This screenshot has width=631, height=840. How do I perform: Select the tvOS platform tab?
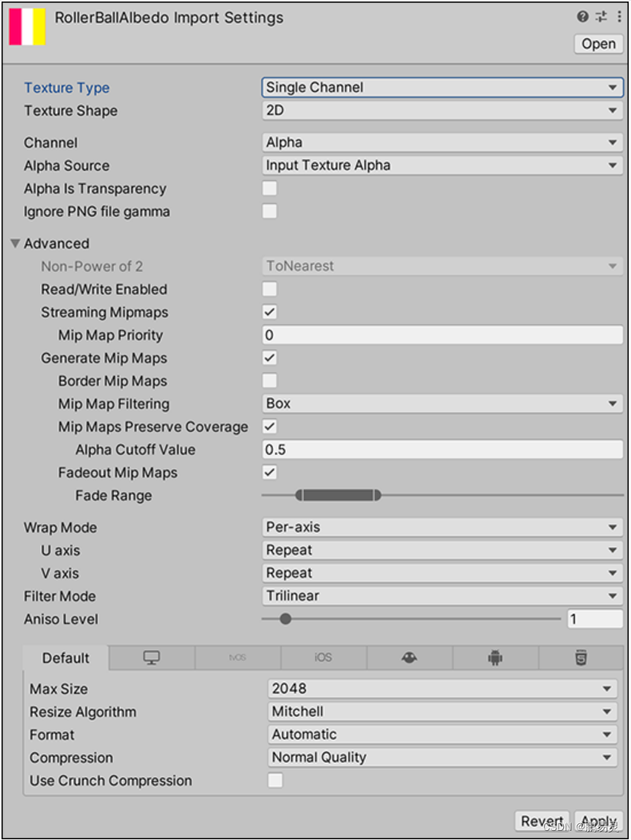pyautogui.click(x=237, y=658)
